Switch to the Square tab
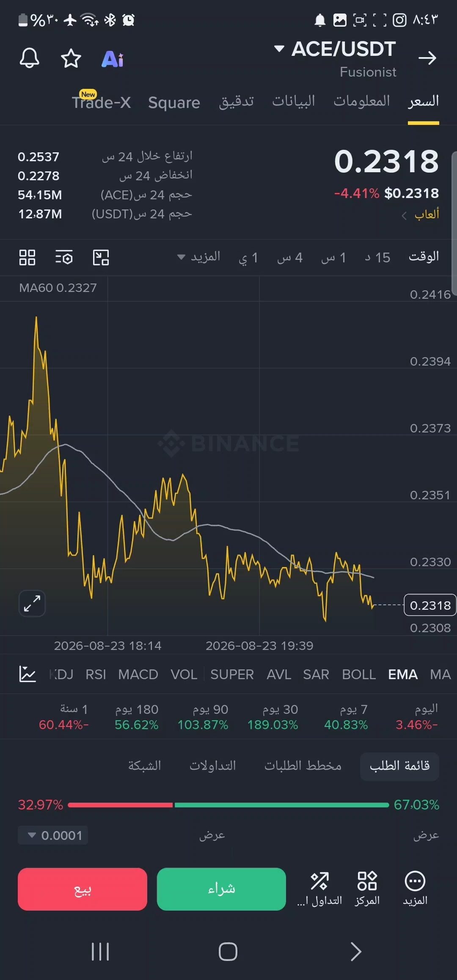Image resolution: width=457 pixels, height=980 pixels. click(x=174, y=102)
